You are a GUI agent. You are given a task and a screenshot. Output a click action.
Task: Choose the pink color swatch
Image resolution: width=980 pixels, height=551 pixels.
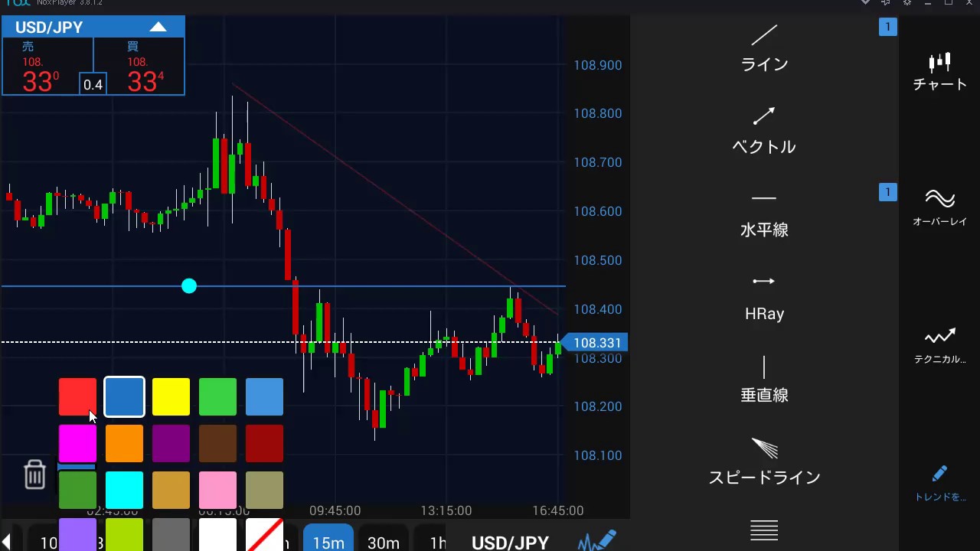217,491
